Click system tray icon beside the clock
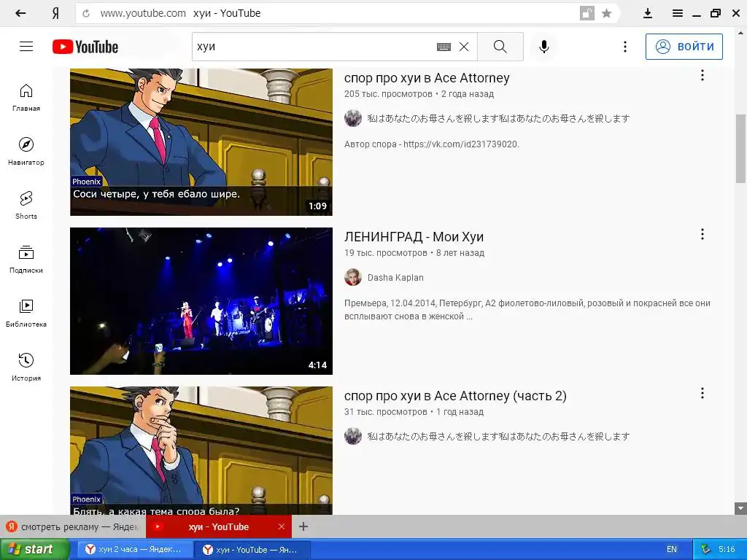 click(x=705, y=550)
